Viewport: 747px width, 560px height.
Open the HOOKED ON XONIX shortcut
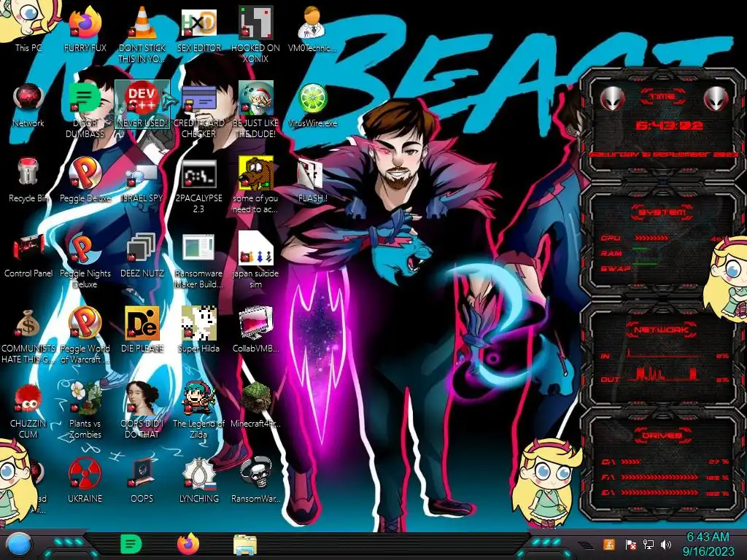(255, 35)
